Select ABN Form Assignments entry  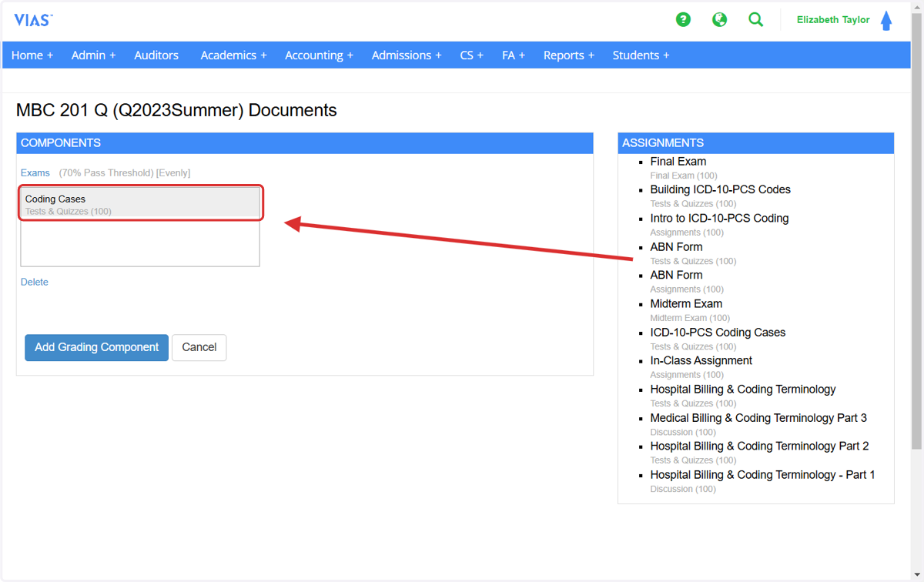[676, 275]
